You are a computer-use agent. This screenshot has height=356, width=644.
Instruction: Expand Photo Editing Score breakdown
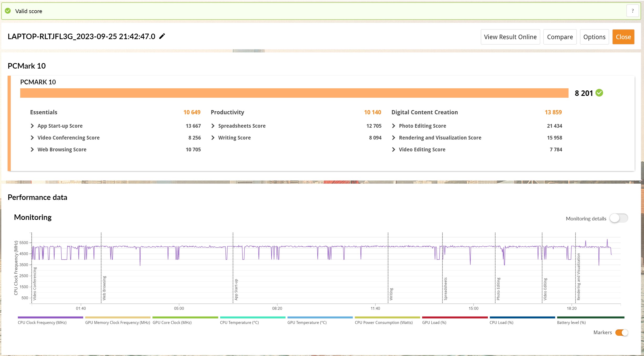[x=393, y=126]
